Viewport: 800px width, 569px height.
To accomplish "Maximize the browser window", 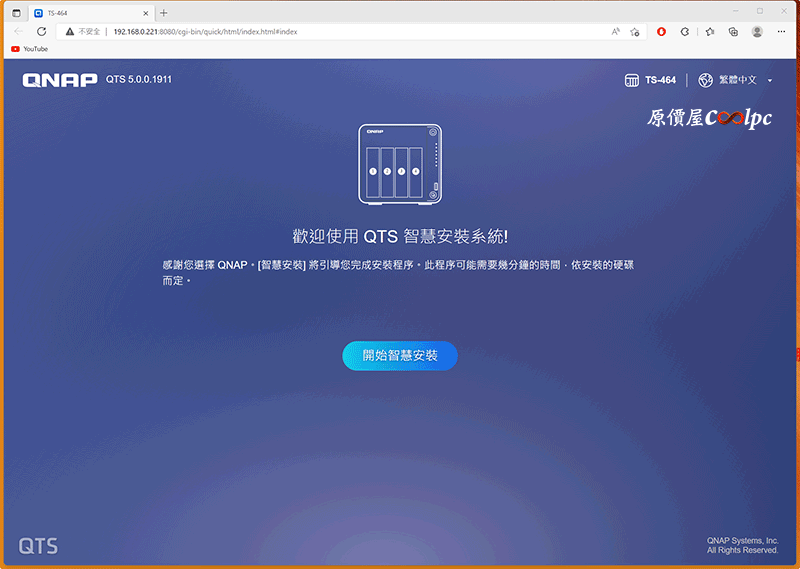I will pos(760,11).
